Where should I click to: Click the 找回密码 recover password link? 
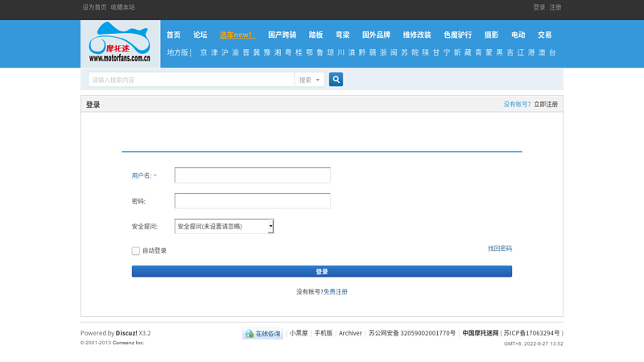[x=499, y=249]
